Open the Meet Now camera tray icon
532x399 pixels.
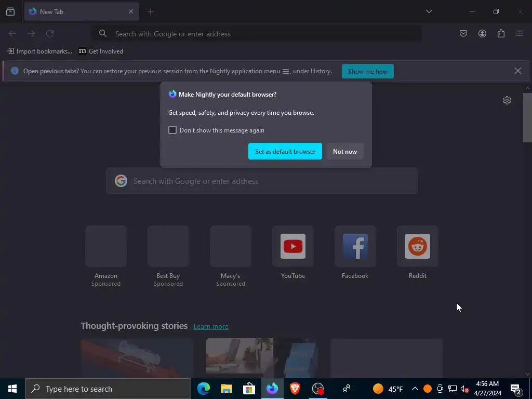point(440,389)
